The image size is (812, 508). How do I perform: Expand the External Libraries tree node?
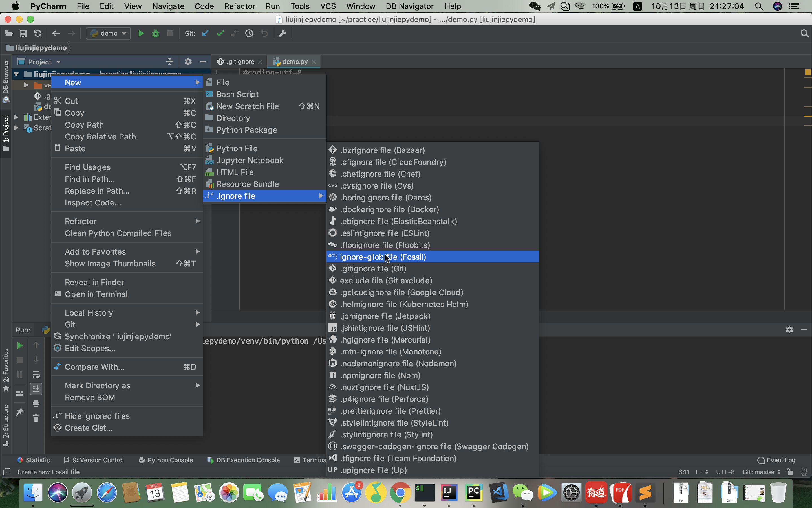click(x=16, y=117)
